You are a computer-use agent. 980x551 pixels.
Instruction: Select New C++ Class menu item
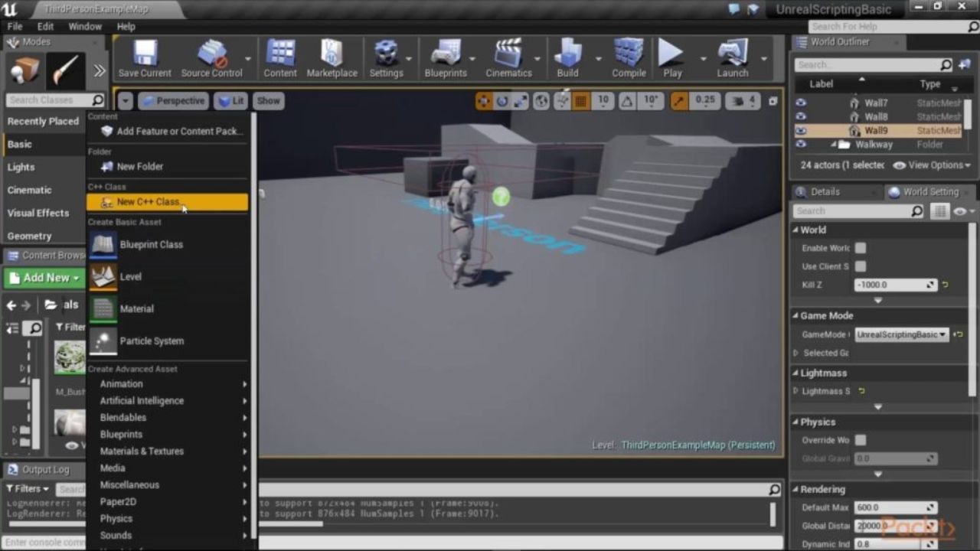(x=168, y=202)
